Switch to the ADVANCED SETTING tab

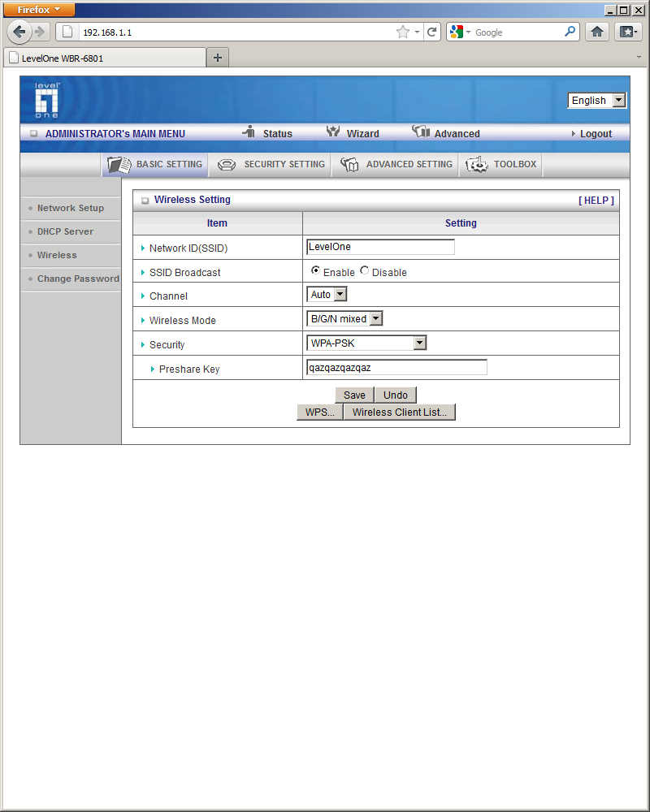click(395, 165)
